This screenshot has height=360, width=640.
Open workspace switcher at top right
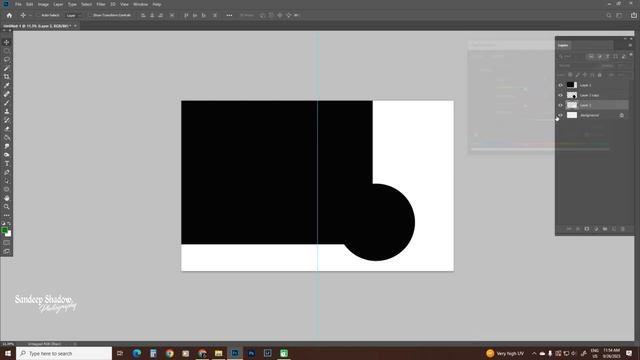point(619,15)
